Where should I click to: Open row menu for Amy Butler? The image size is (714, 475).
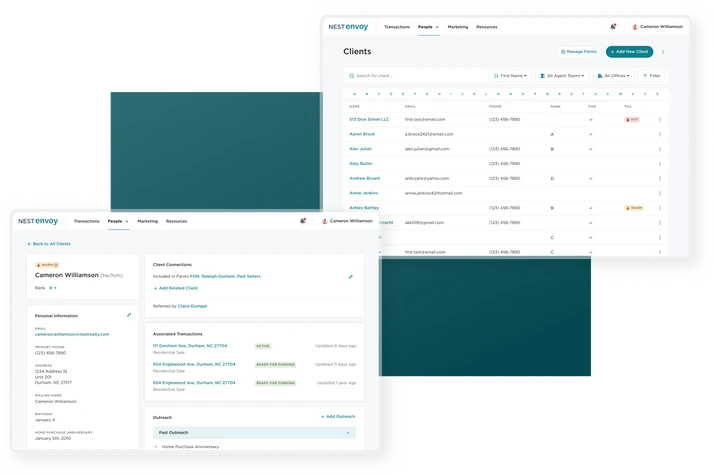pyautogui.click(x=660, y=163)
